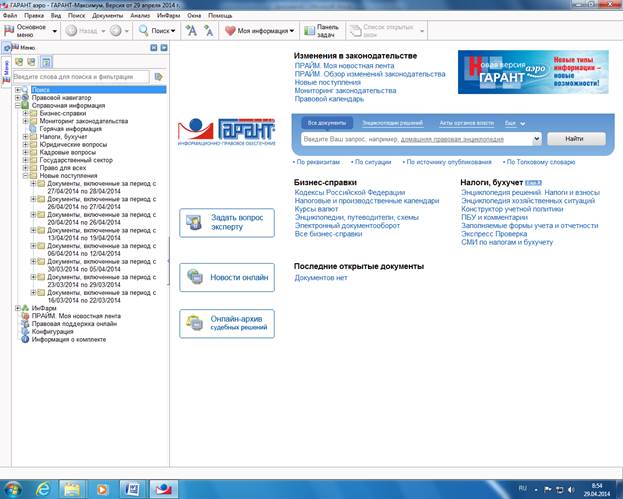623x499 pixels.
Task: Select Все документы search tab
Action: [x=327, y=123]
